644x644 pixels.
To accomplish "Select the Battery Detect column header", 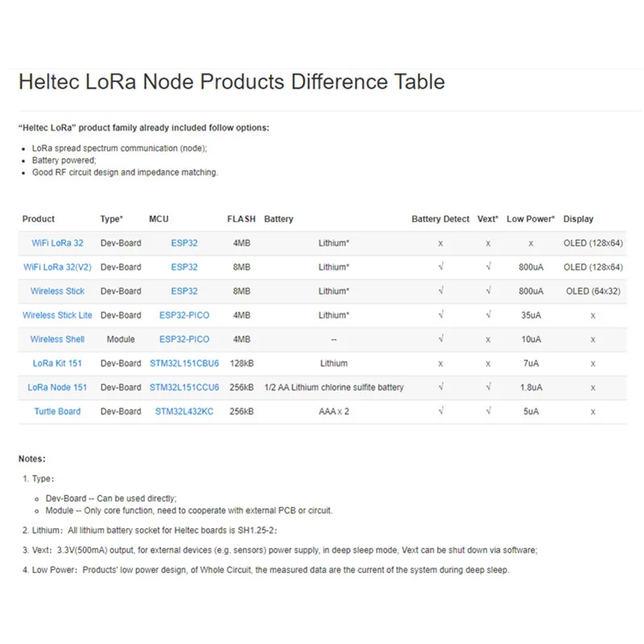I will coord(440,219).
